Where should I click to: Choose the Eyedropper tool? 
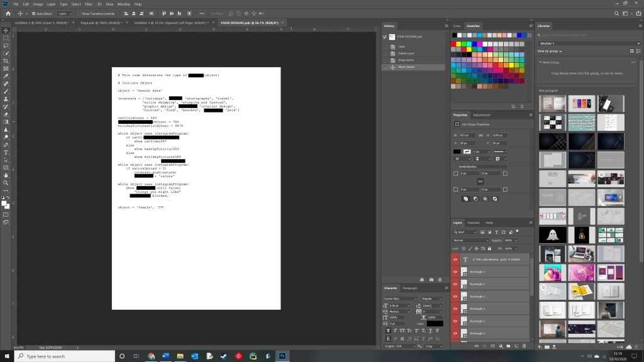point(6,76)
